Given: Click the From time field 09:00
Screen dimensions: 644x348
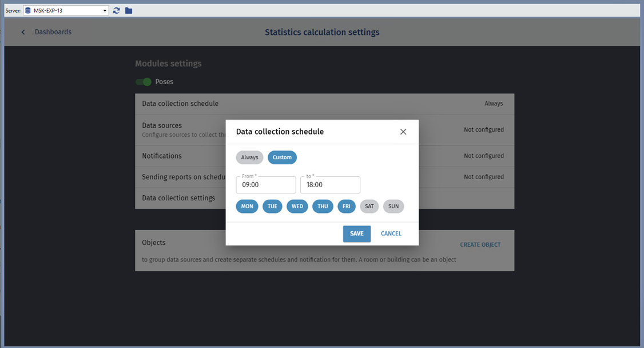Looking at the screenshot, I should (266, 185).
